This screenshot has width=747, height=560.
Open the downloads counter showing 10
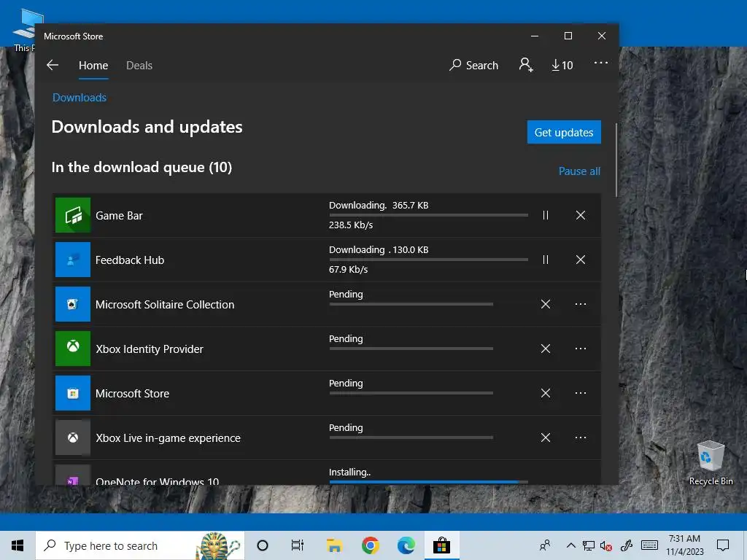tap(562, 65)
